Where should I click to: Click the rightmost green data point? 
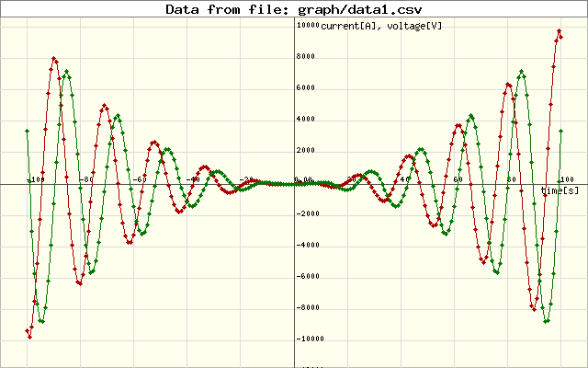pos(561,131)
